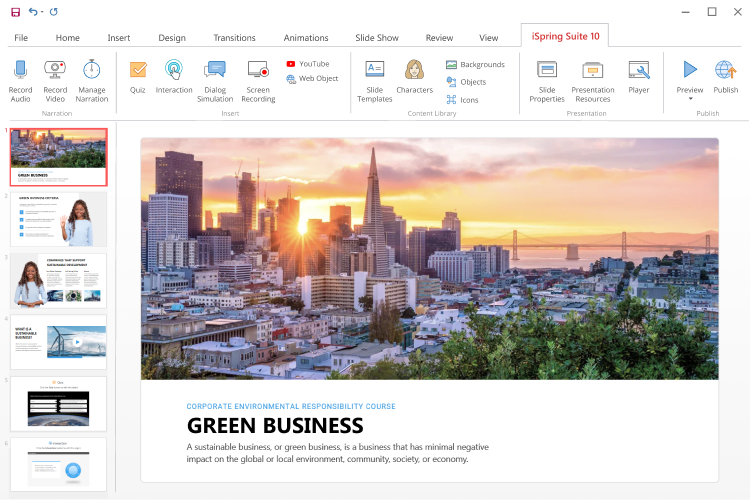Select the iSpring Suite 10 tab

[565, 36]
